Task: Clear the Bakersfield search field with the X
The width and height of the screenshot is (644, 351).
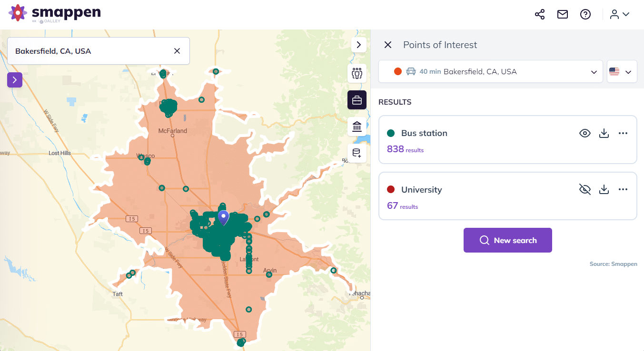Action: pyautogui.click(x=177, y=50)
